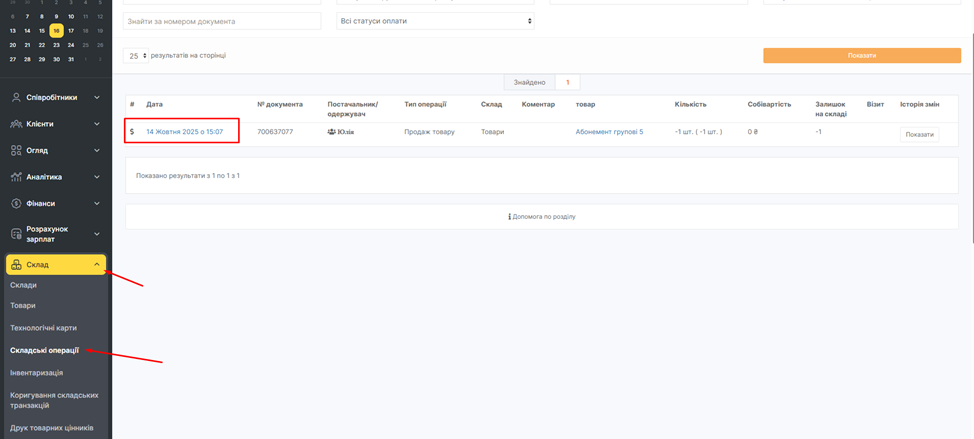This screenshot has height=439, width=974.
Task: Click the Фінанси dollar icon
Action: click(16, 203)
